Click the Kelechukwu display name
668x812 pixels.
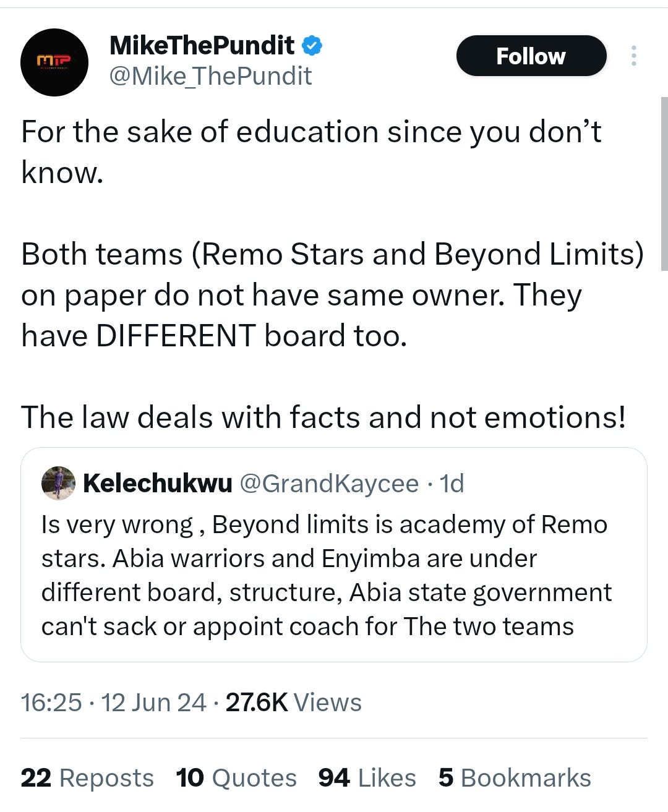(x=158, y=484)
